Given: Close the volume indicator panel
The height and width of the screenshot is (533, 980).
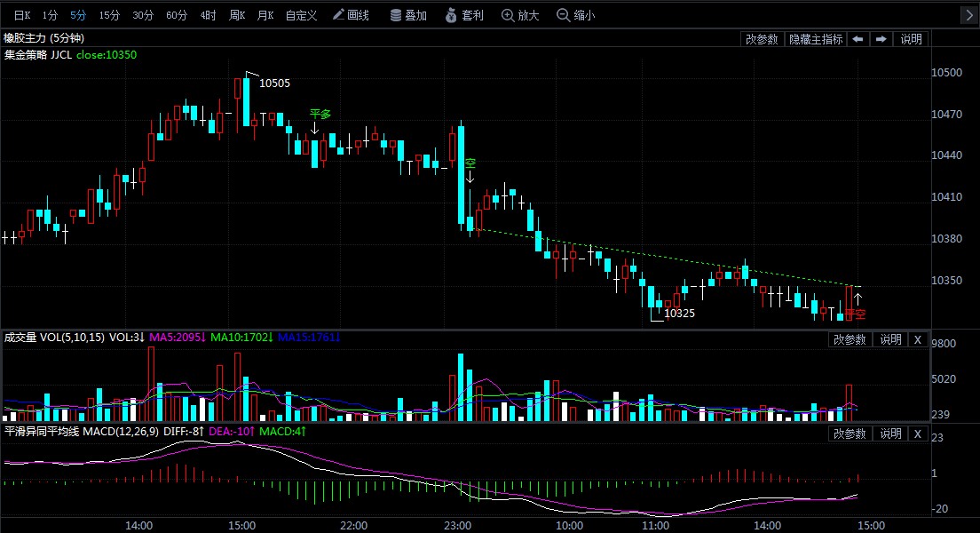Looking at the screenshot, I should 918,339.
